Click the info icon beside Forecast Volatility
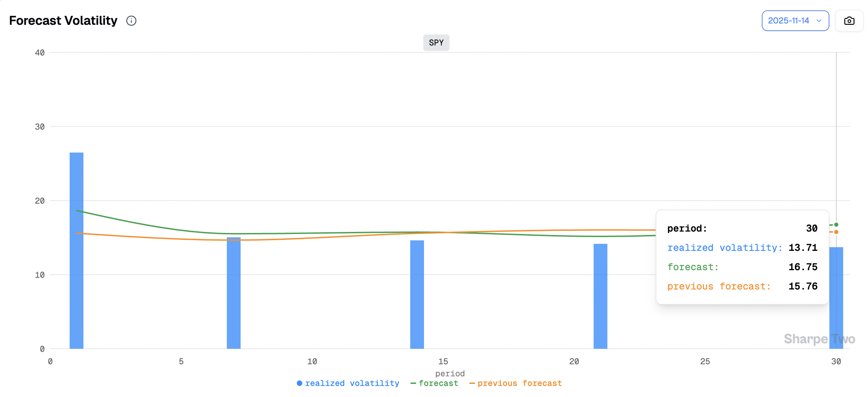 pyautogui.click(x=131, y=21)
